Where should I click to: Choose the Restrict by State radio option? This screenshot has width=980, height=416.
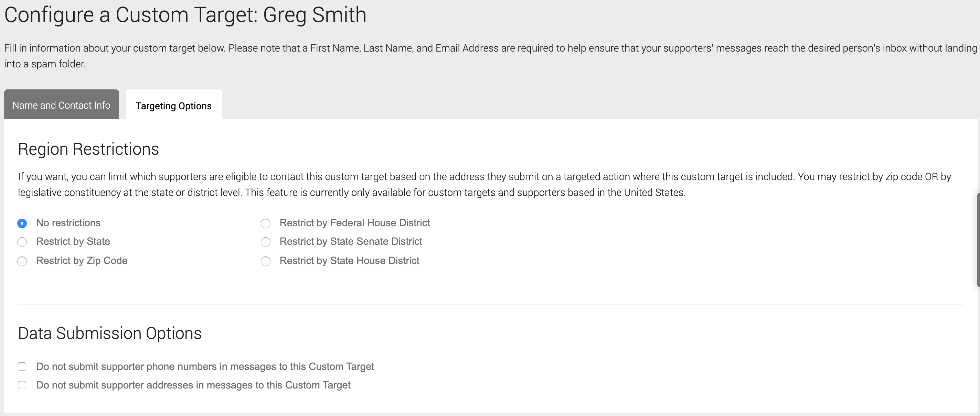tap(22, 242)
